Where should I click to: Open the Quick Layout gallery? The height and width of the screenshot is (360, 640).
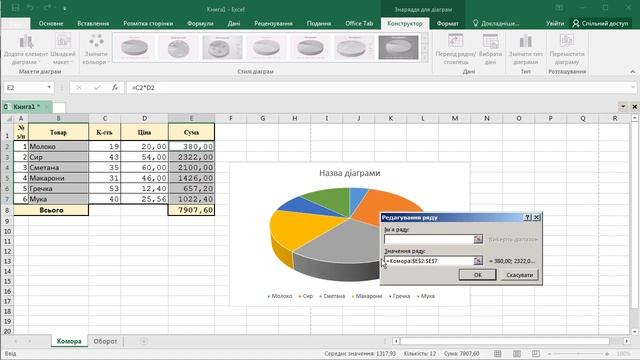pos(63,49)
